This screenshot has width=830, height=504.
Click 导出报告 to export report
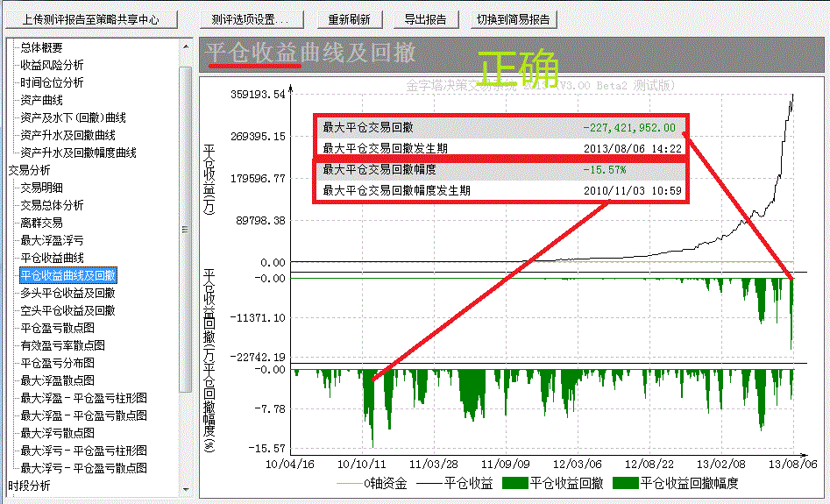(x=425, y=19)
